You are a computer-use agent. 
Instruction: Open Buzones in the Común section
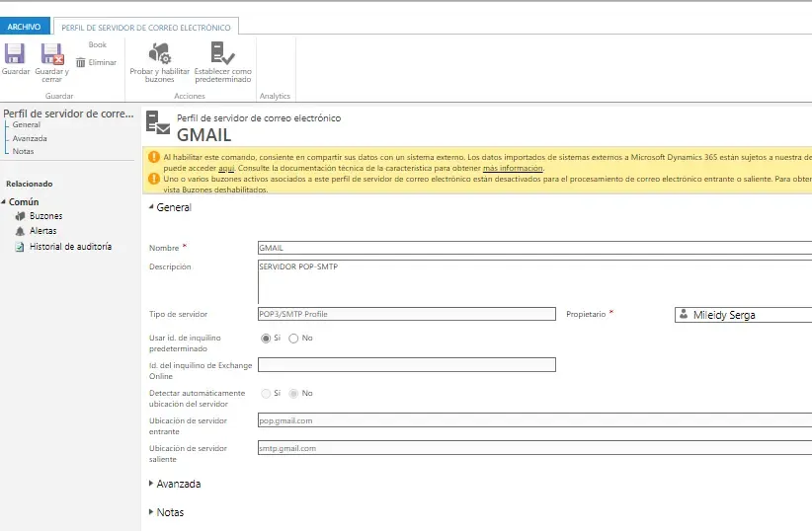(45, 215)
